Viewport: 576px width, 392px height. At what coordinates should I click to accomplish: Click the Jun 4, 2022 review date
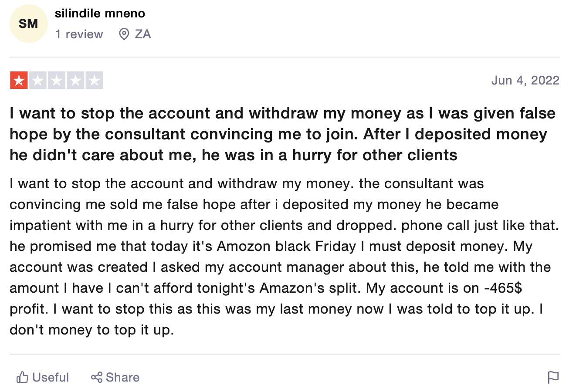(525, 80)
